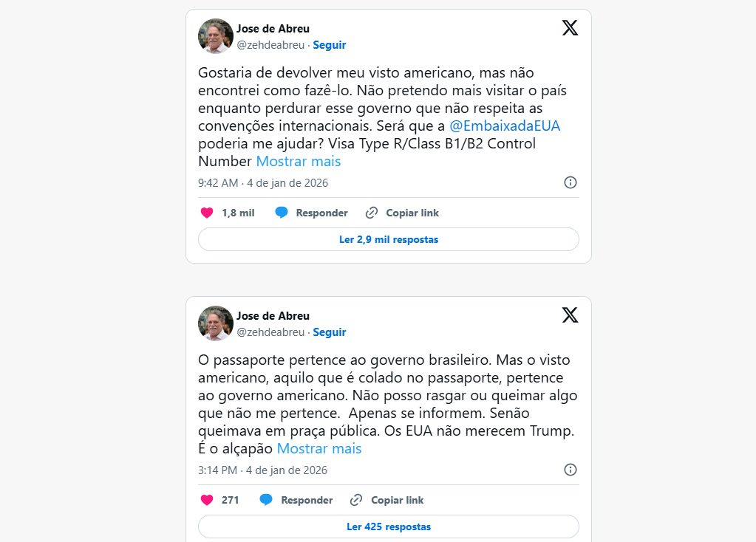Follow Jose de Abreu via the first Seguir button

tap(330, 45)
